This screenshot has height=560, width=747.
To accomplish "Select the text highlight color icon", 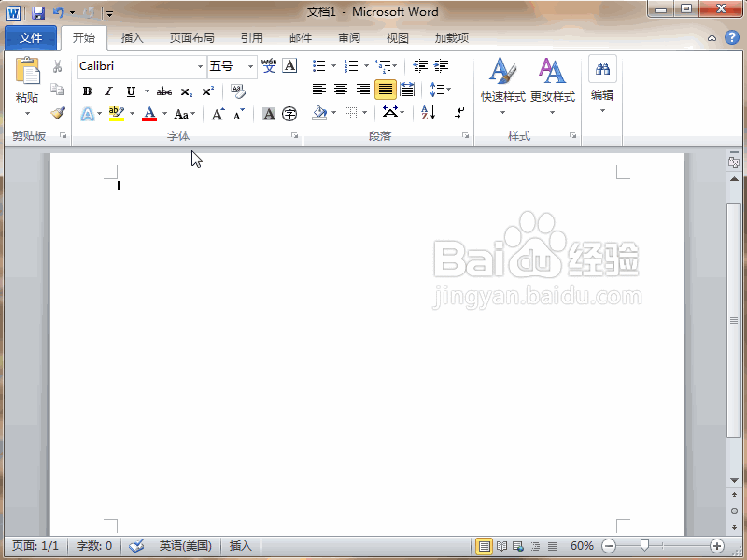I will pyautogui.click(x=117, y=113).
